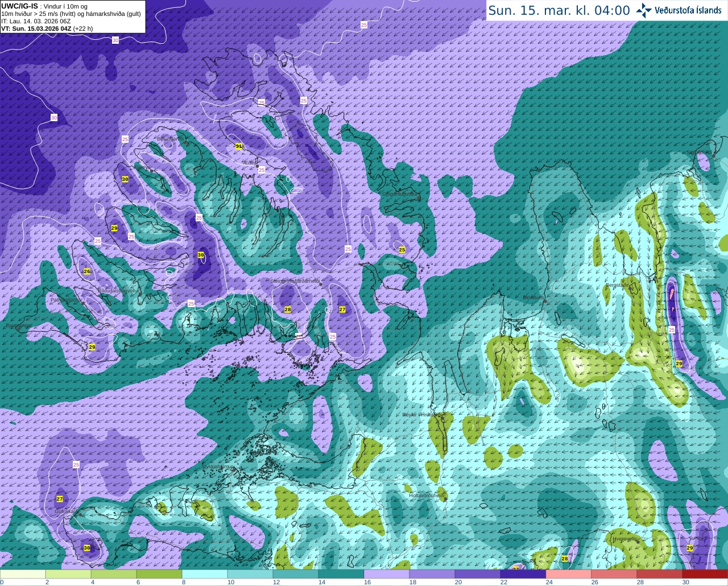Viewport: 728px width, 586px height.
Task: Click the red 28–30 m/s legend swatch
Action: click(x=660, y=574)
